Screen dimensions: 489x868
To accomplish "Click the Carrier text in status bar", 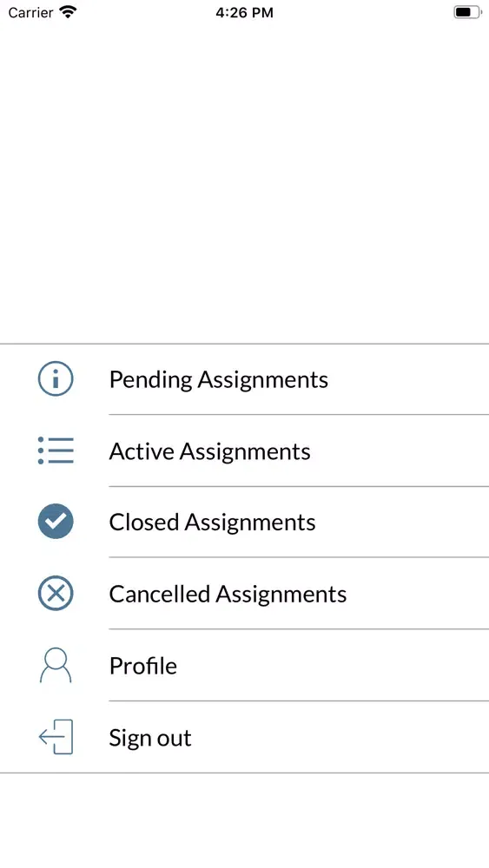I will (x=30, y=12).
